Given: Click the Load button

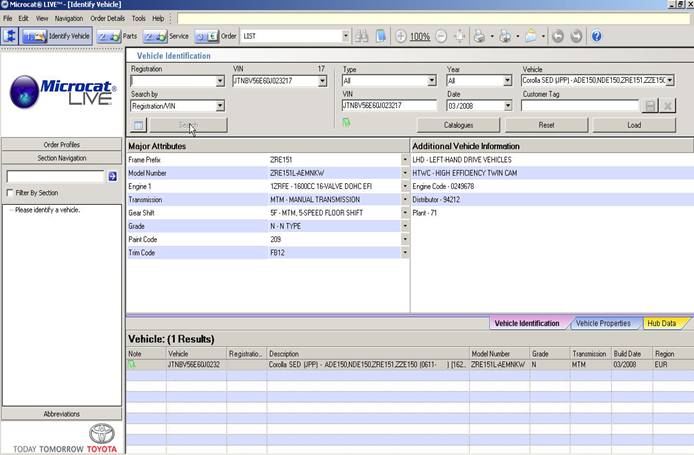Looking at the screenshot, I should click(634, 125).
